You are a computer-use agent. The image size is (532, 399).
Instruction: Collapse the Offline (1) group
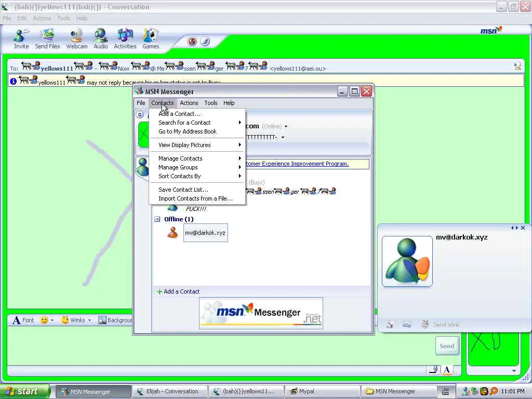click(157, 219)
